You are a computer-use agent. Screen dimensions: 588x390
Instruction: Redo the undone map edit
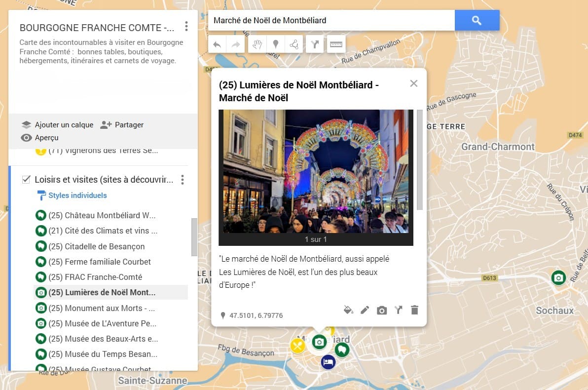[236, 44]
